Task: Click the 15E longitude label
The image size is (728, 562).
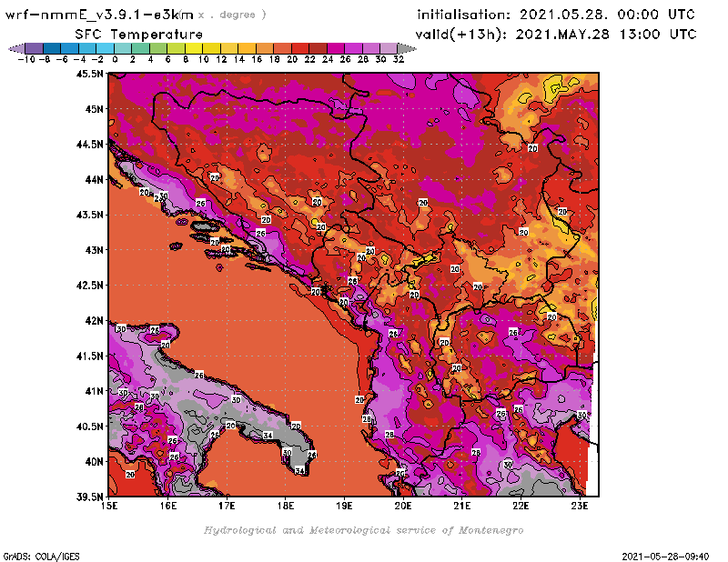Action: 109,506
